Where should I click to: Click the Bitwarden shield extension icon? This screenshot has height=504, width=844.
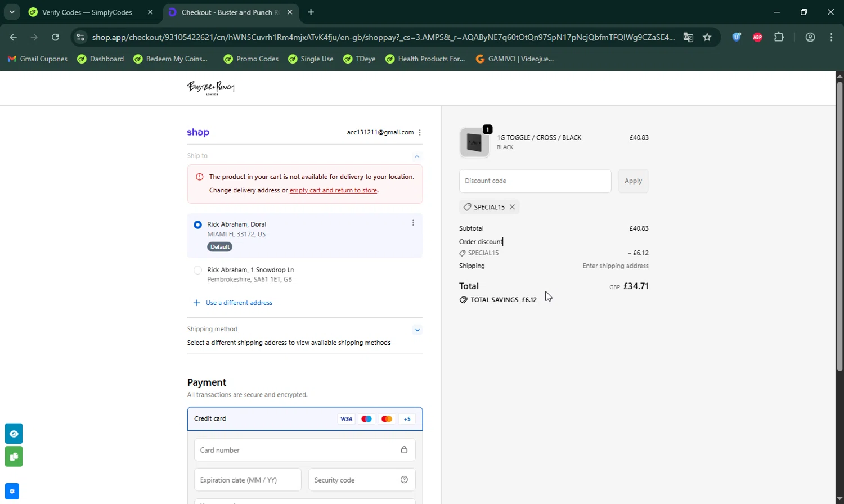tap(737, 38)
